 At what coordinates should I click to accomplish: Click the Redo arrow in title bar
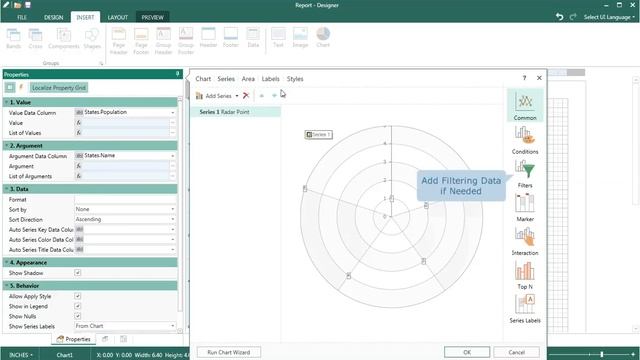point(573,17)
